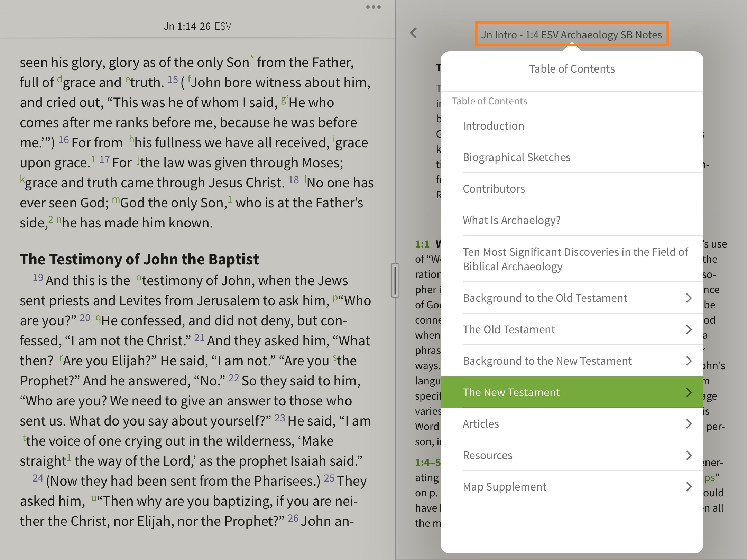747x560 pixels.
Task: Select Biographical Sketches entry
Action: (572, 157)
